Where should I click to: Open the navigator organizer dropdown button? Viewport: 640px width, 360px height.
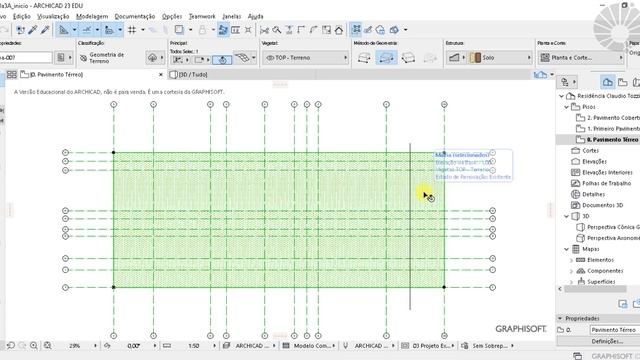[568, 82]
